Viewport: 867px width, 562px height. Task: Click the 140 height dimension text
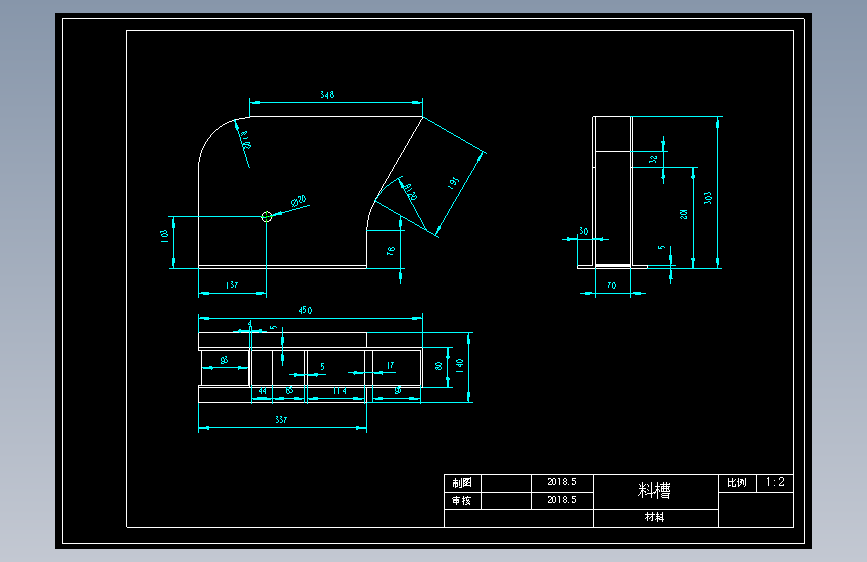(x=459, y=365)
